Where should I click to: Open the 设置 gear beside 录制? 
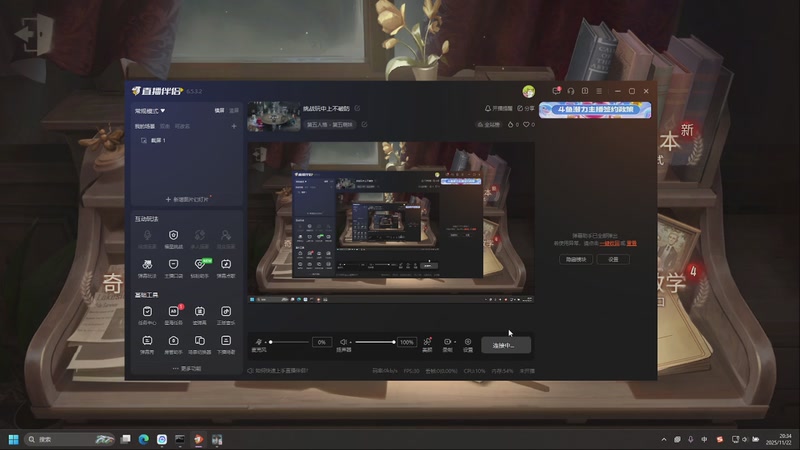468,344
